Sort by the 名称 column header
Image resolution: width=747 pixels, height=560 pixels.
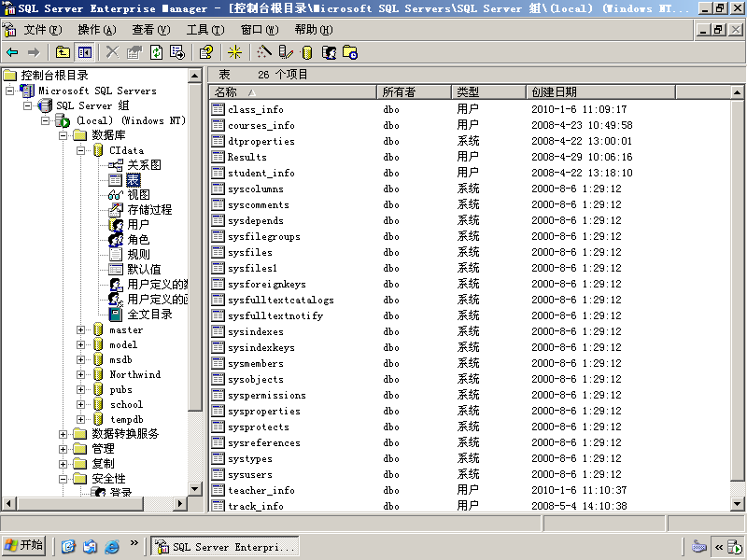(x=293, y=91)
